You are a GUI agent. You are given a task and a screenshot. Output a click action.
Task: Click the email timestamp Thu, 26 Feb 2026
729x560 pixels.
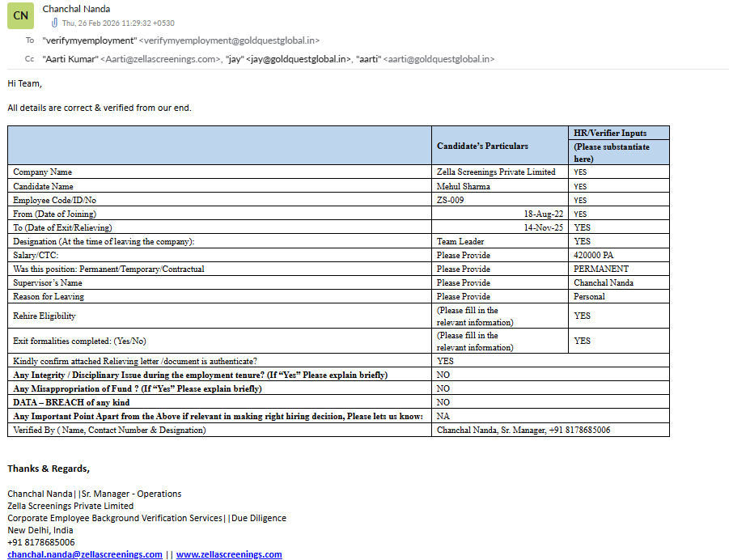pyautogui.click(x=118, y=23)
